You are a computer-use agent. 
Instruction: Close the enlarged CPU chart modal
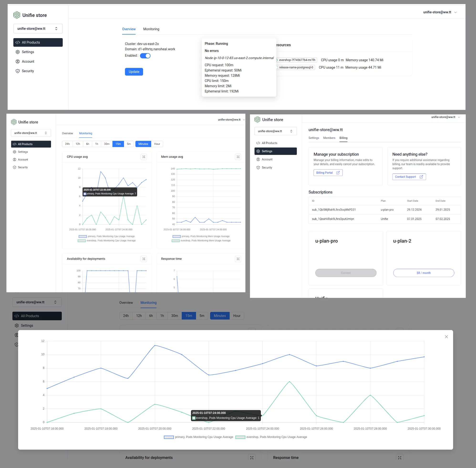[446, 337]
